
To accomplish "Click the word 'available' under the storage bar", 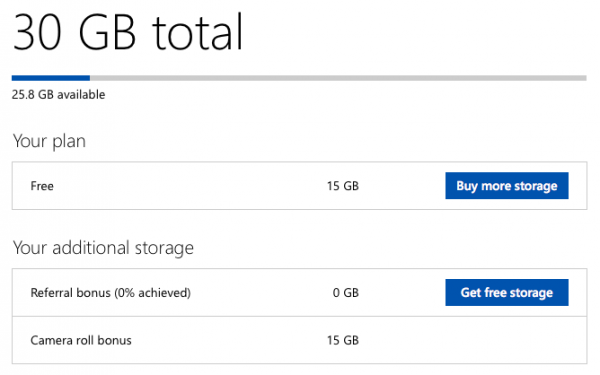I will 81,95.
